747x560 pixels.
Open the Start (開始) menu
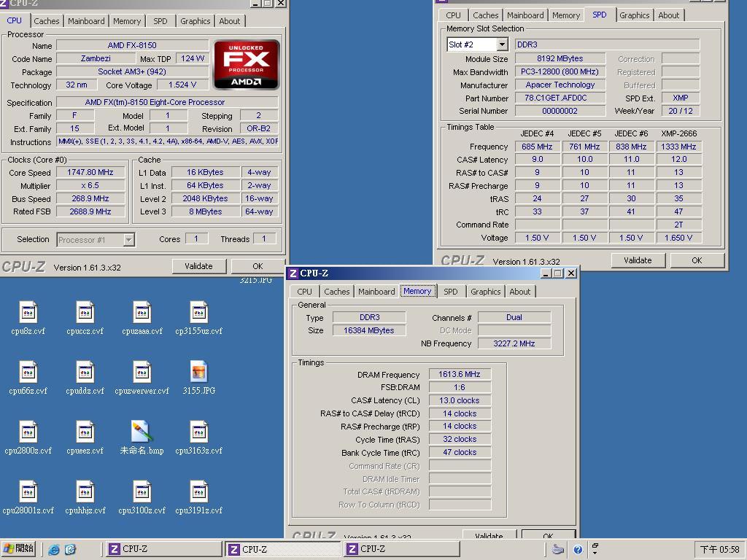tap(18, 548)
